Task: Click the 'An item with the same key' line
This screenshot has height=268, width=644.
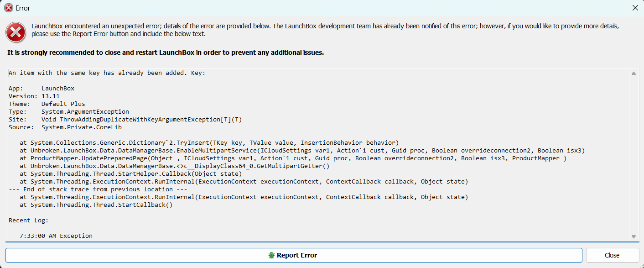Action: tap(107, 73)
